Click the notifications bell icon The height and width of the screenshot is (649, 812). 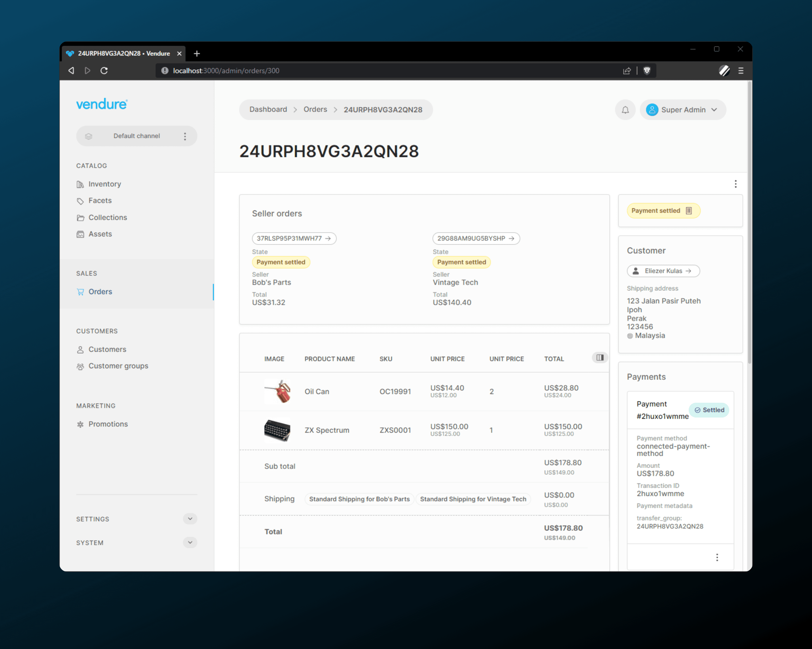625,110
